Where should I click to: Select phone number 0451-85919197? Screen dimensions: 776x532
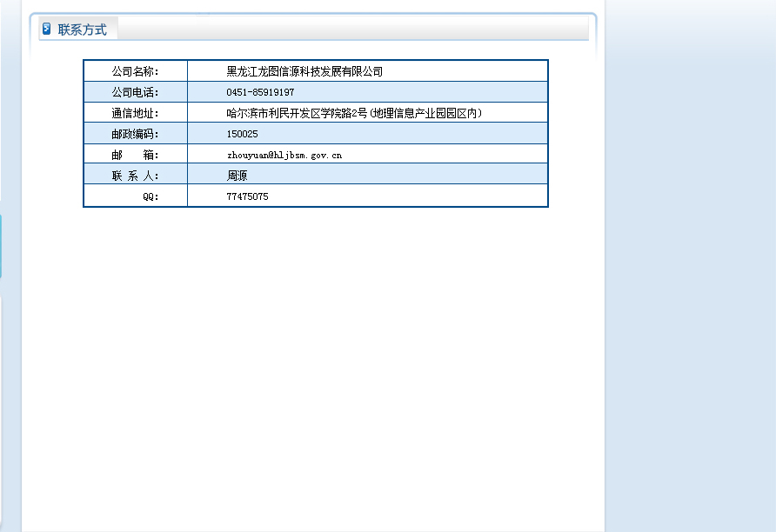coord(260,92)
